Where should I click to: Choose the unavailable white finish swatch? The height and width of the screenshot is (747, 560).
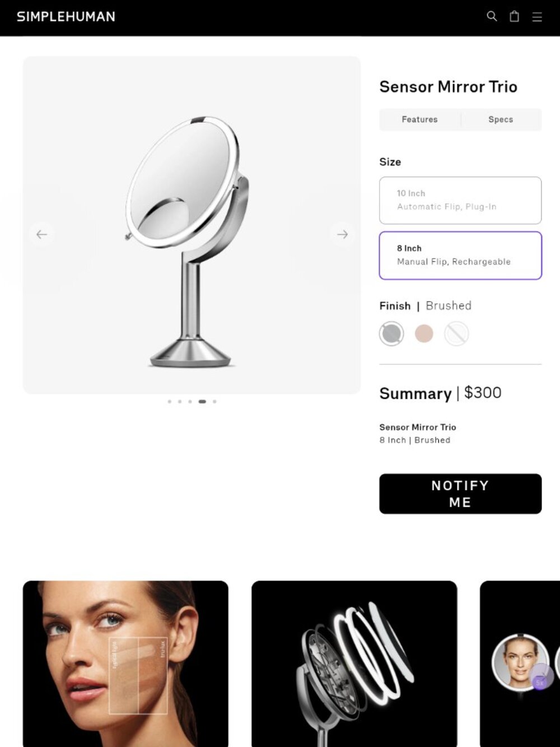(456, 333)
